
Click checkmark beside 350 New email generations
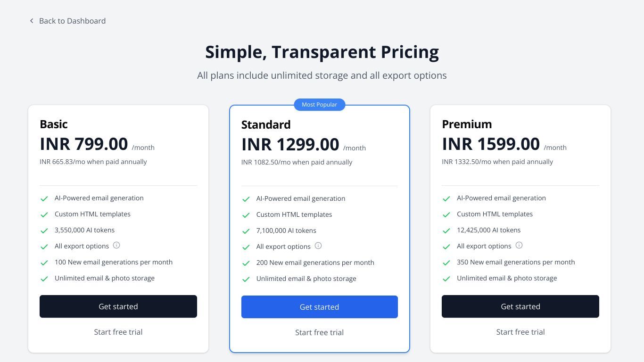point(446,263)
